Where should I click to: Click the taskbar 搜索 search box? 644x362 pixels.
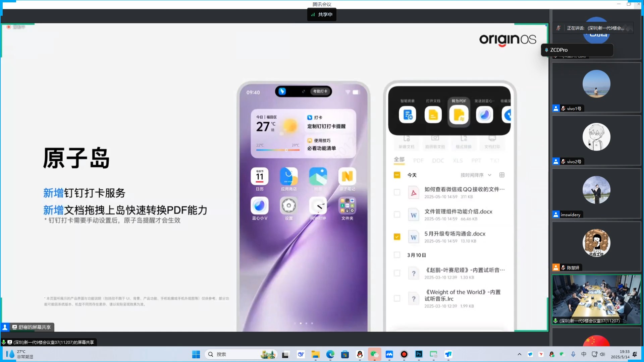point(241,354)
